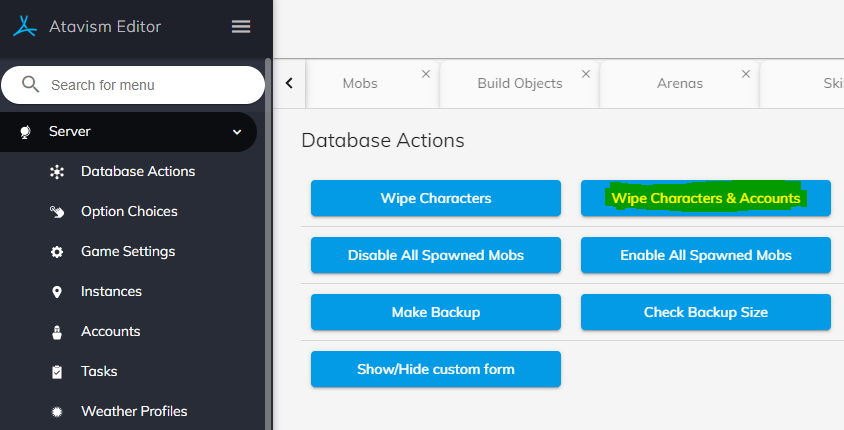
Task: Switch to the Mobs tab
Action: 360,84
